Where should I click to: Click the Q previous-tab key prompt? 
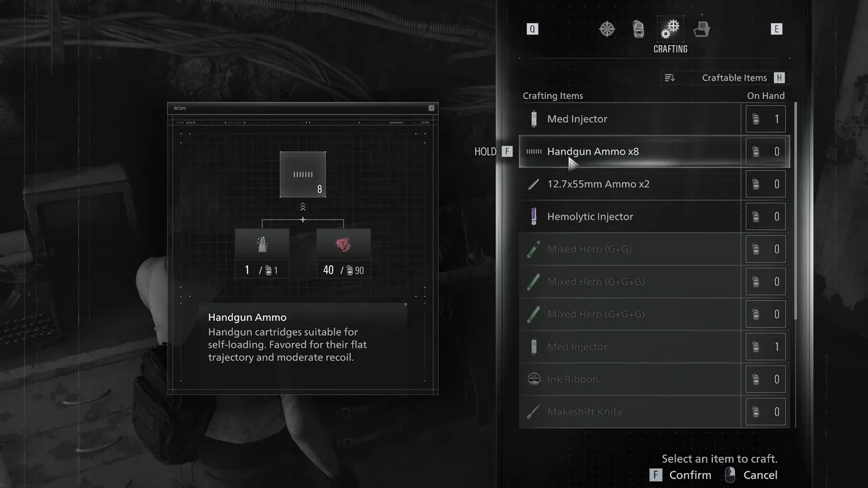[x=532, y=29]
